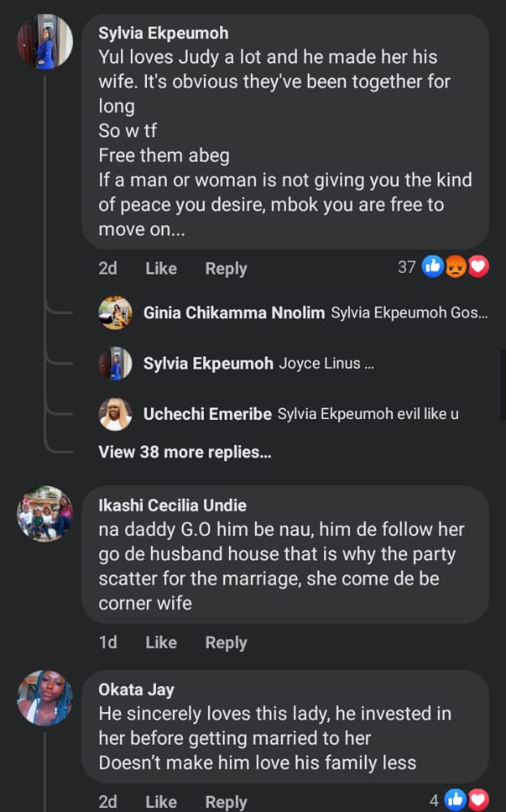
Task: Open Ikashi Cecilia Undie's profile picture
Action: click(45, 514)
